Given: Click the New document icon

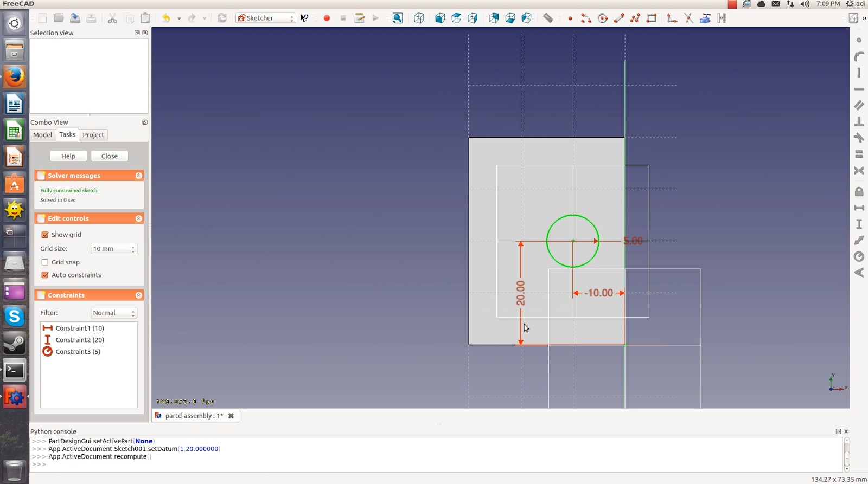Looking at the screenshot, I should pyautogui.click(x=42, y=18).
